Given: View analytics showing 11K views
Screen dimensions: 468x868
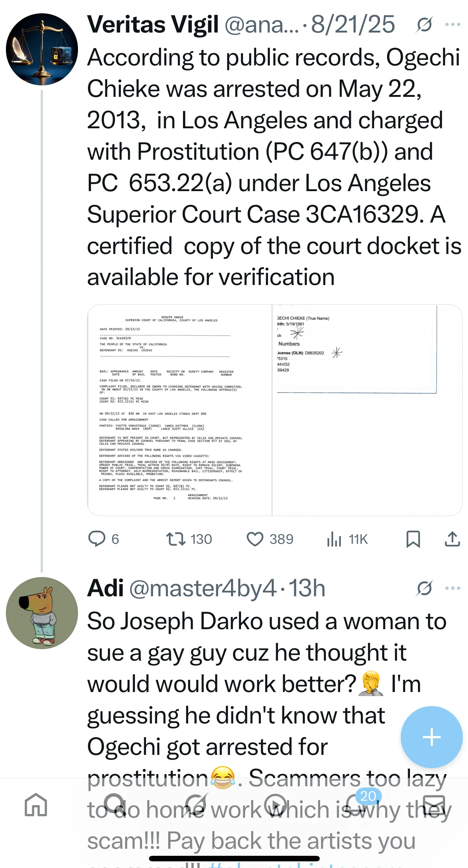Looking at the screenshot, I should [334, 539].
